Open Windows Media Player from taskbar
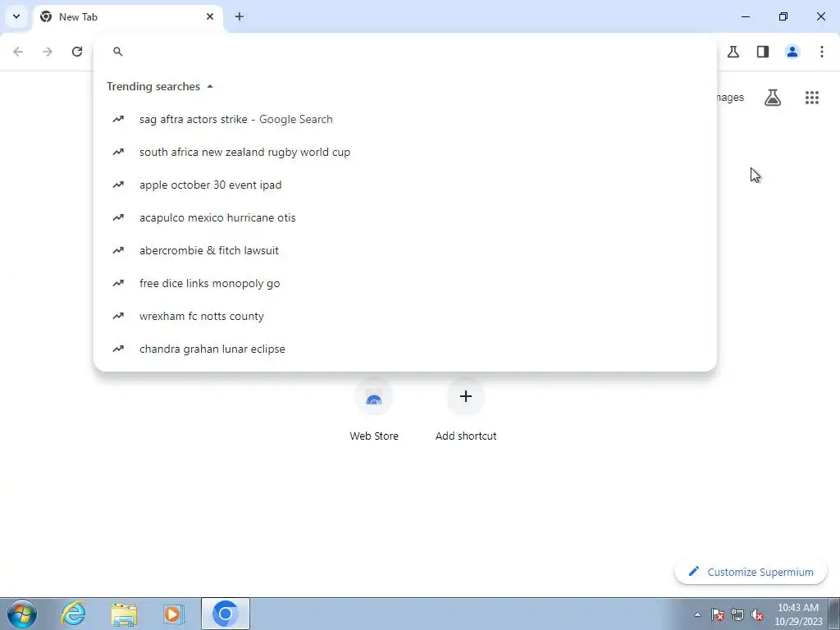The width and height of the screenshot is (840, 630). click(x=174, y=614)
